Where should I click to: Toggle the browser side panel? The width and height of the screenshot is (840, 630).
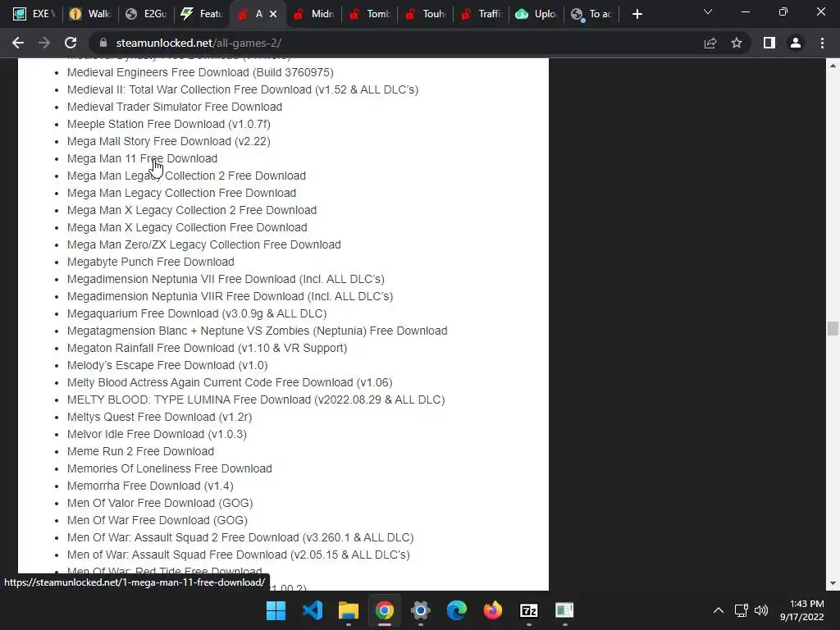tap(769, 43)
